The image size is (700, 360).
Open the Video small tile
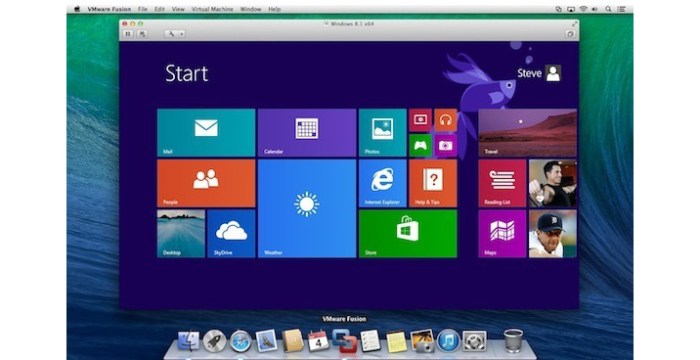coord(421,120)
